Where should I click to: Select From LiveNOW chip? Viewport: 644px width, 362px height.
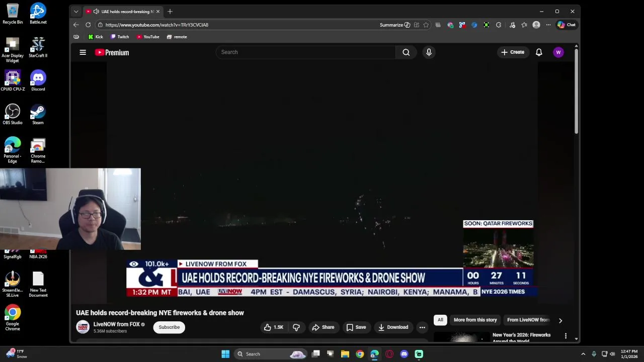point(528,320)
